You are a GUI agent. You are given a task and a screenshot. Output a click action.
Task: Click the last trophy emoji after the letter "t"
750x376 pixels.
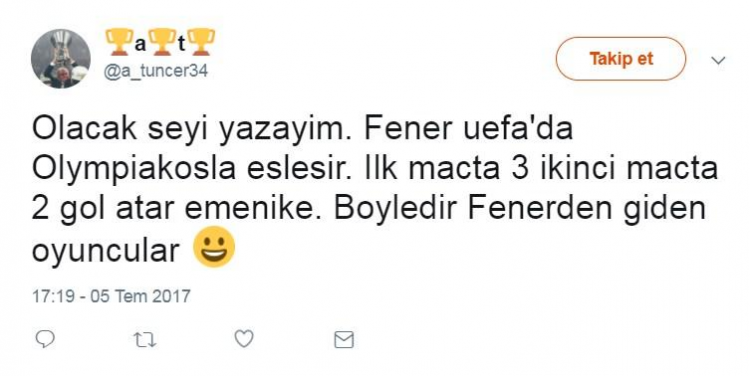coord(201,42)
